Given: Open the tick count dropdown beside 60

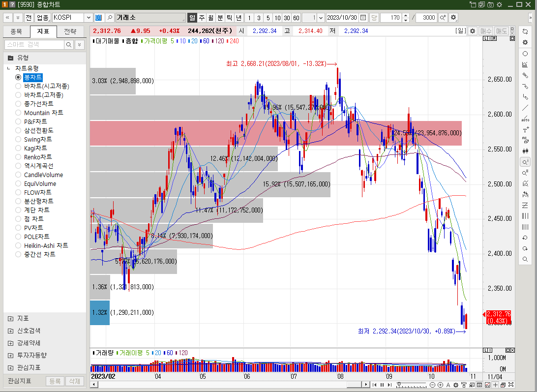Looking at the screenshot, I should point(321,18).
